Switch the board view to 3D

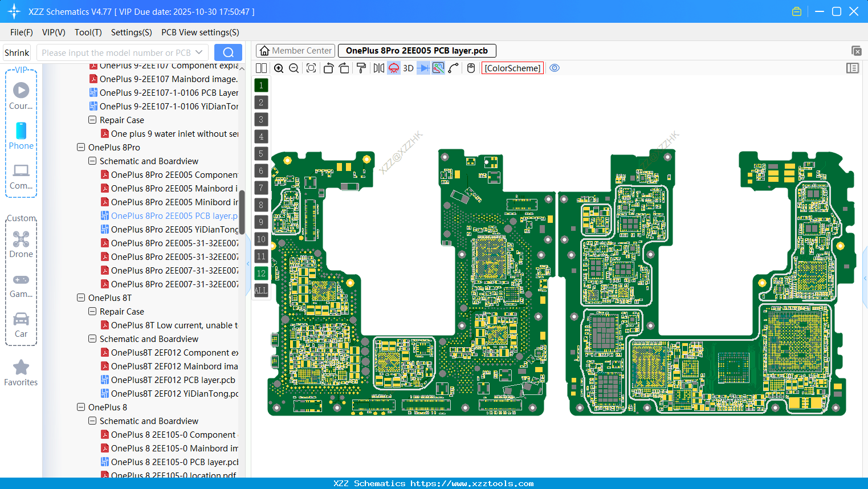(x=408, y=68)
